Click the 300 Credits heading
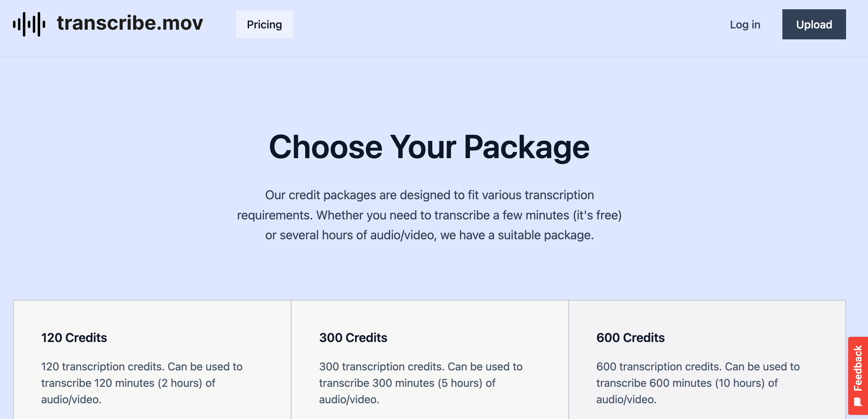868x419 pixels. pyautogui.click(x=353, y=338)
